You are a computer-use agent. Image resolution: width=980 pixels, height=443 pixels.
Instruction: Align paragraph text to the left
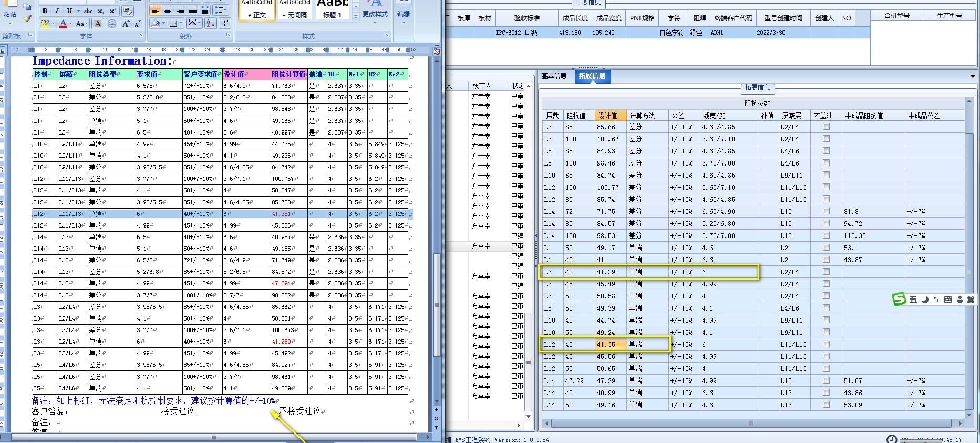(156, 10)
